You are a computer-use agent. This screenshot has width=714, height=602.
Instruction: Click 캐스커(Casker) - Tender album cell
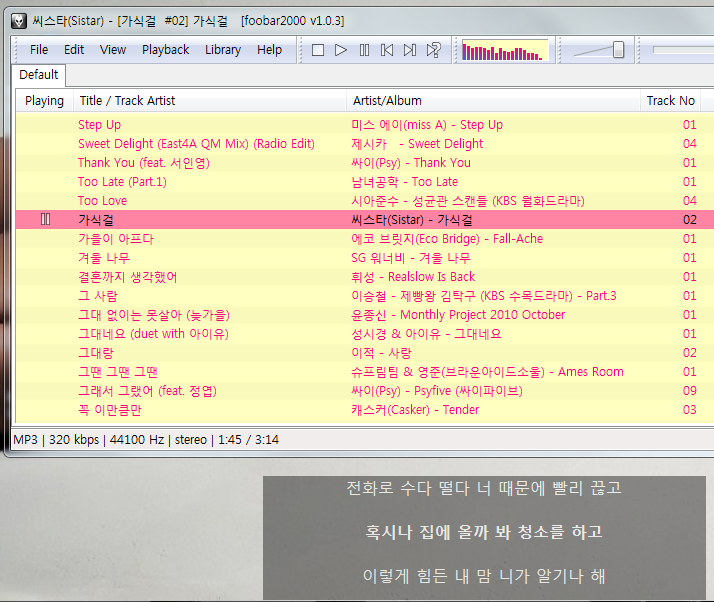pos(415,410)
